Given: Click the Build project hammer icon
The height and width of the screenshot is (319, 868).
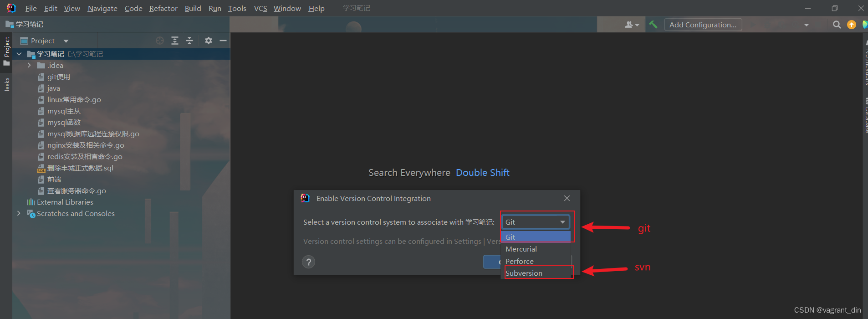Looking at the screenshot, I should tap(653, 25).
